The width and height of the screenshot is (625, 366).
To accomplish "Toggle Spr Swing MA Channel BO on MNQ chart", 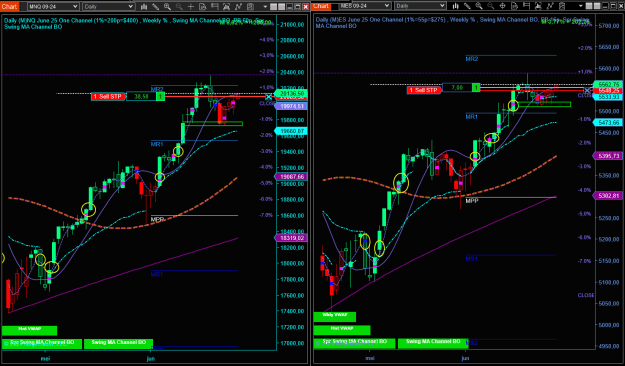I will click(x=42, y=343).
